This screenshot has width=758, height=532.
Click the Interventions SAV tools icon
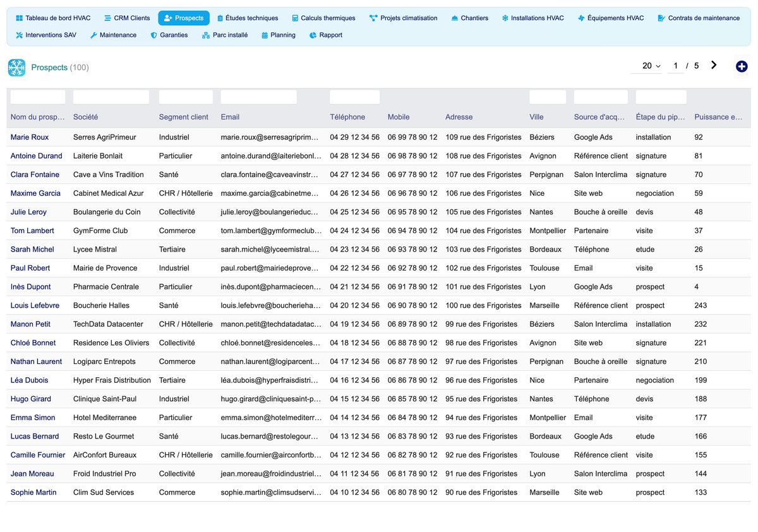[19, 35]
